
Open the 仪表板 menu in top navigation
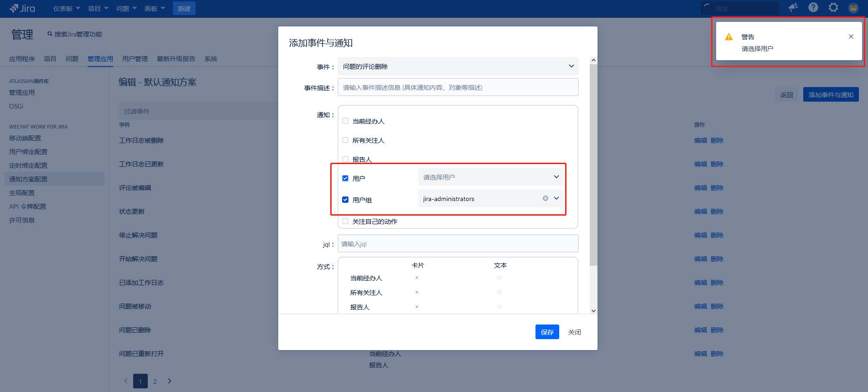pos(66,9)
